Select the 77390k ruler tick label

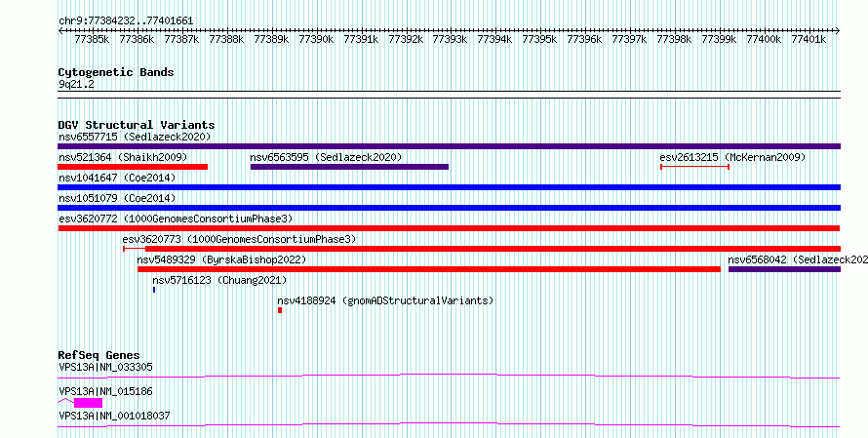point(316,39)
